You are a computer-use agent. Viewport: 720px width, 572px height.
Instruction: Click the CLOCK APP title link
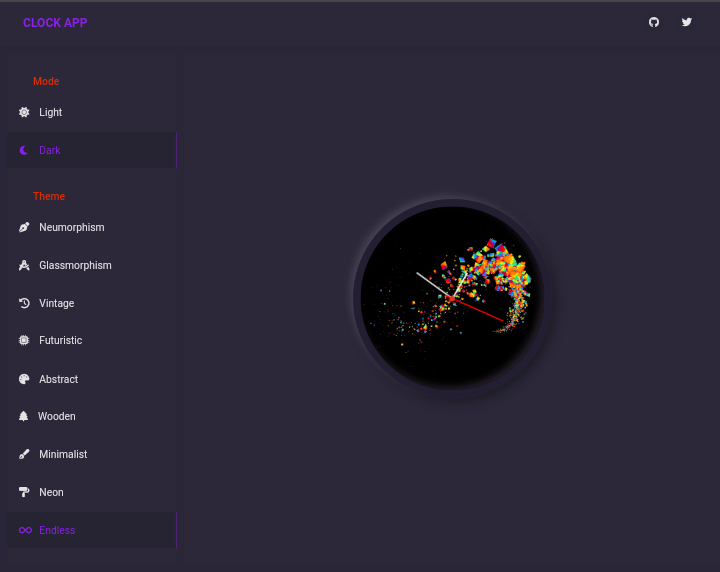coord(55,22)
